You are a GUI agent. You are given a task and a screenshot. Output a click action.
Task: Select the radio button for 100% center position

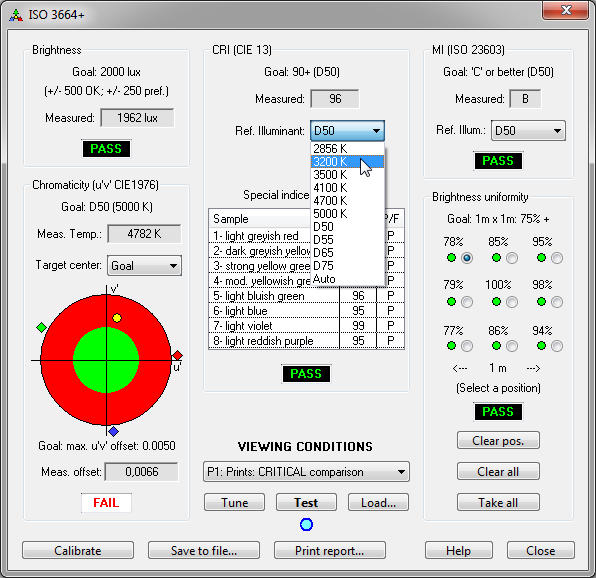click(512, 302)
